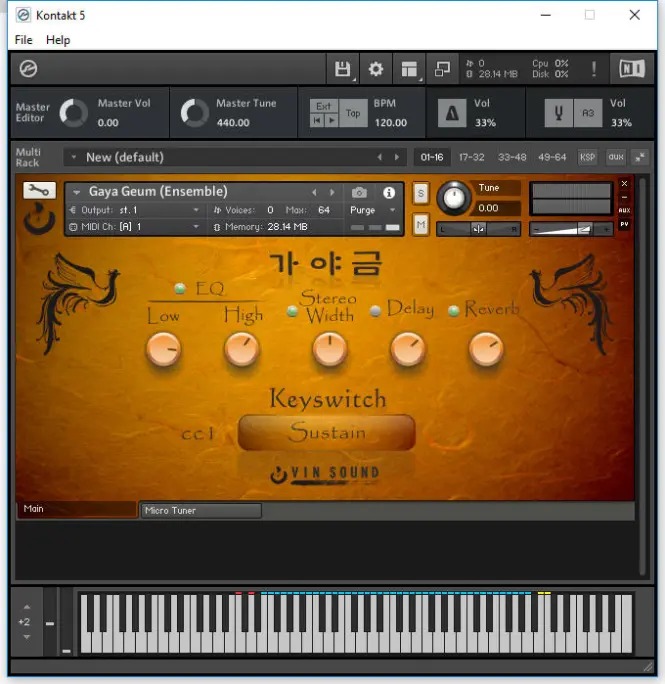Screen dimensions: 665x684
Task: Click the save/load disk icon
Action: (x=342, y=69)
